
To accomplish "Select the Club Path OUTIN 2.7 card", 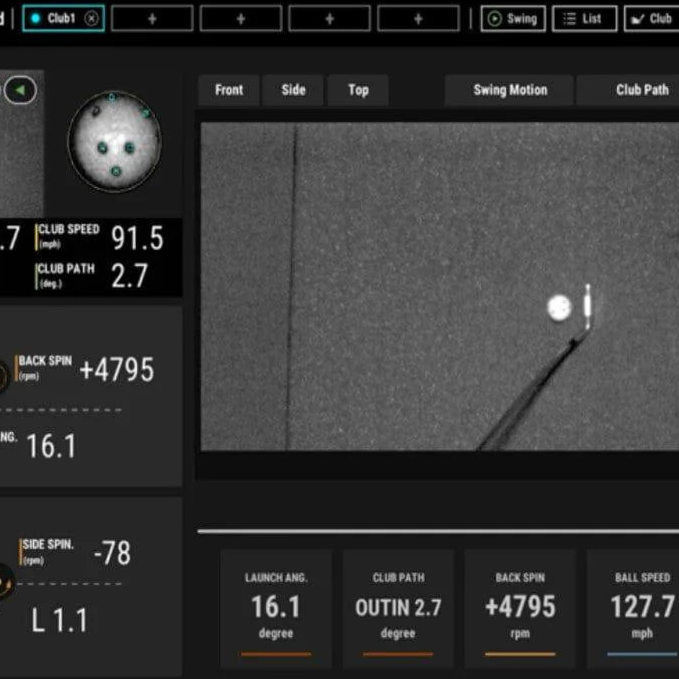I will (398, 607).
